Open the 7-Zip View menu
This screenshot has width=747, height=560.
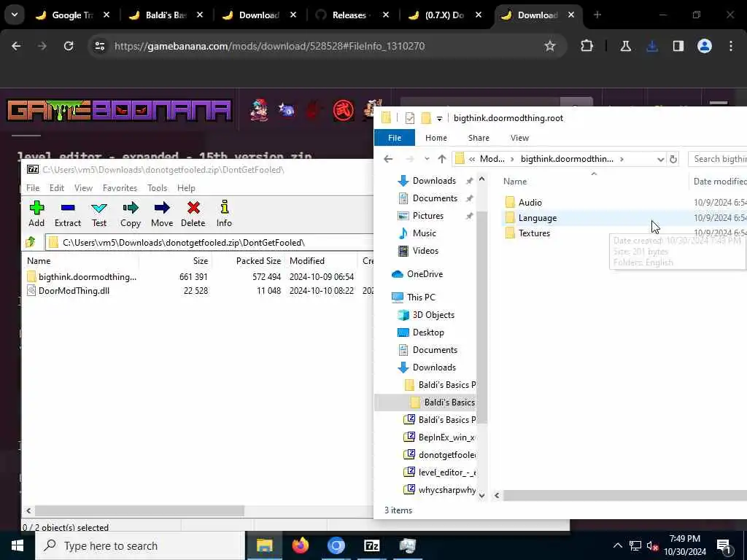coord(83,187)
